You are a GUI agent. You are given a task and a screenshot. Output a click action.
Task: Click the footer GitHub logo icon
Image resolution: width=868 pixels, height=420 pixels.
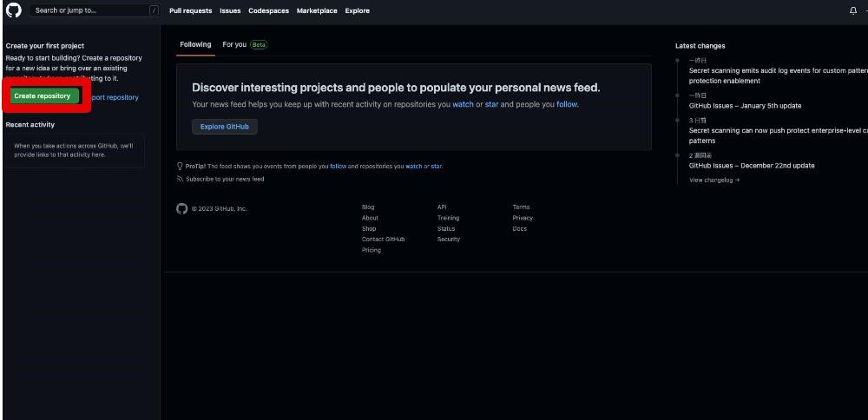pos(181,208)
